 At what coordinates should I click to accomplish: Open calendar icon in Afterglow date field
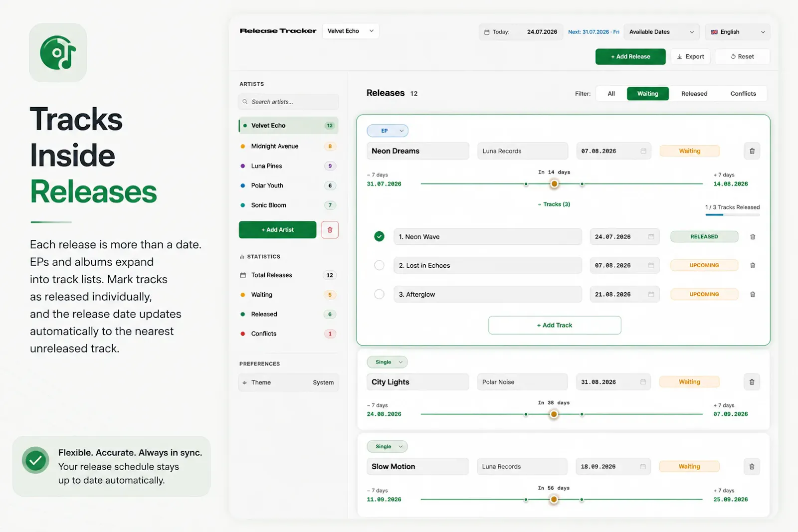[651, 295]
